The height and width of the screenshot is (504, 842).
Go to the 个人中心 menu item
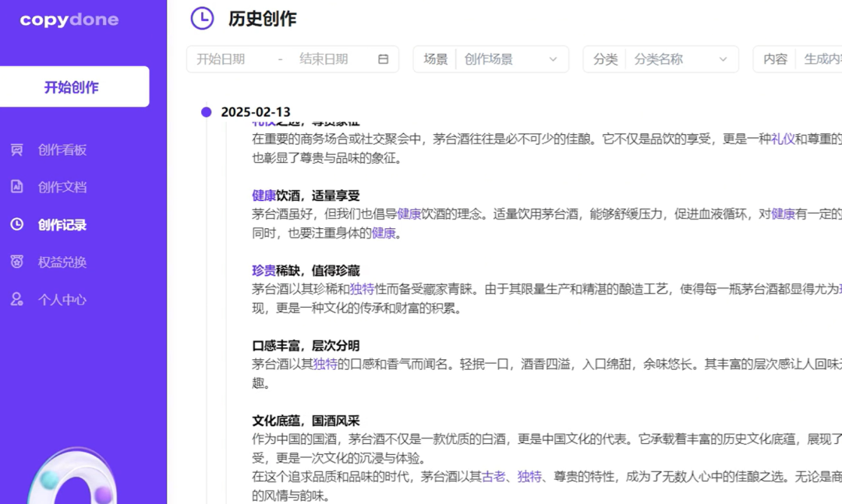click(x=62, y=299)
